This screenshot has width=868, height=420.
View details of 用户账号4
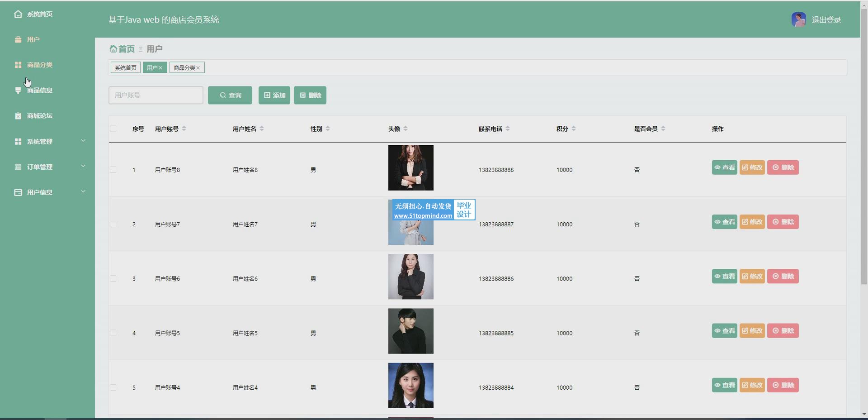[x=725, y=385]
